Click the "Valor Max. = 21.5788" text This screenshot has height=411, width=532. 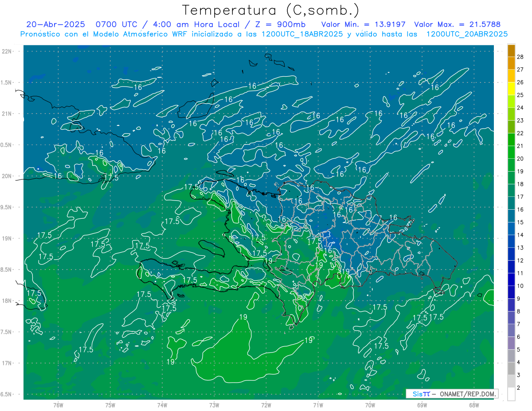457,24
